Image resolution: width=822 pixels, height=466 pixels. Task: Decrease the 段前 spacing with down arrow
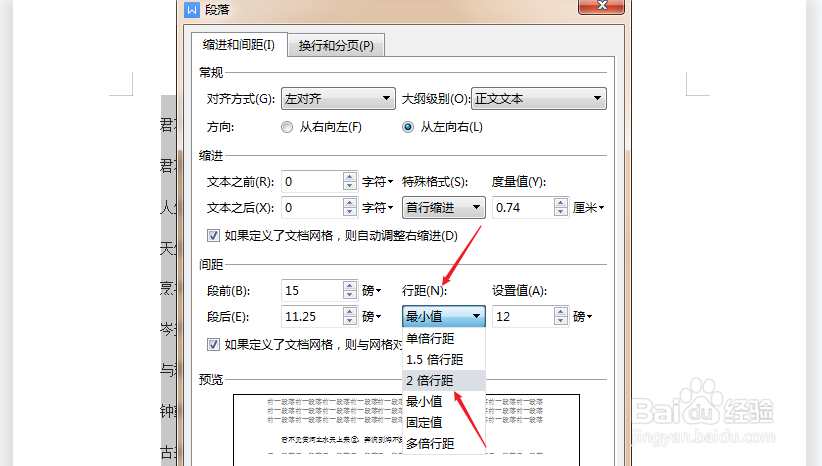pos(350,296)
